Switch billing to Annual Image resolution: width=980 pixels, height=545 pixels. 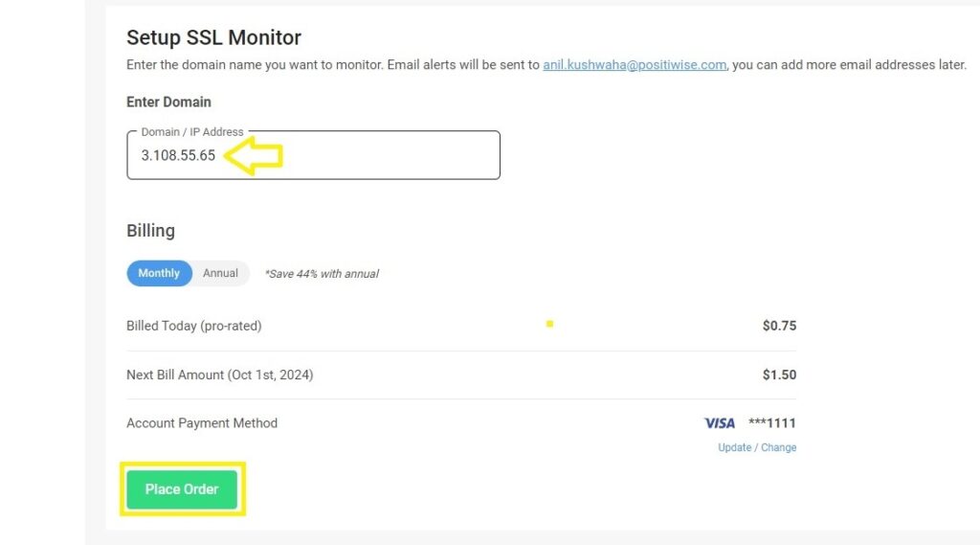click(x=220, y=273)
